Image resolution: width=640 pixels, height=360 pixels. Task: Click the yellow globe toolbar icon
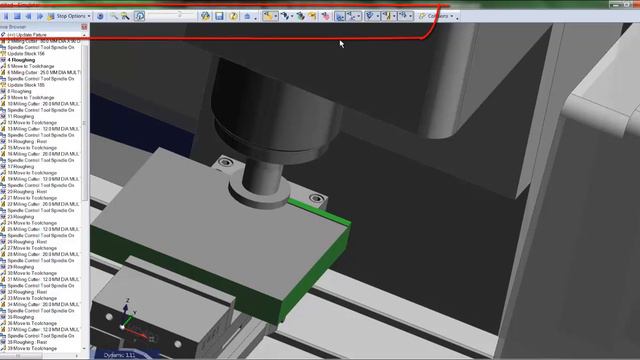pyautogui.click(x=205, y=16)
